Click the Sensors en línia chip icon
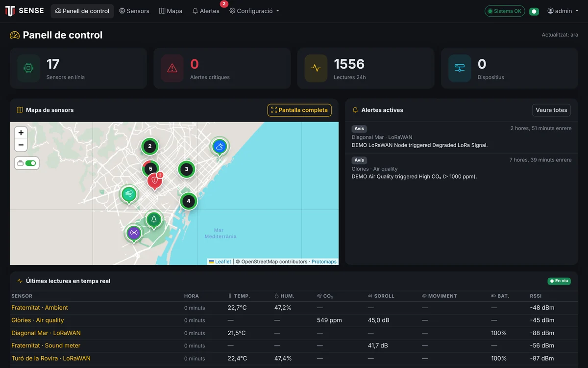 pos(28,68)
